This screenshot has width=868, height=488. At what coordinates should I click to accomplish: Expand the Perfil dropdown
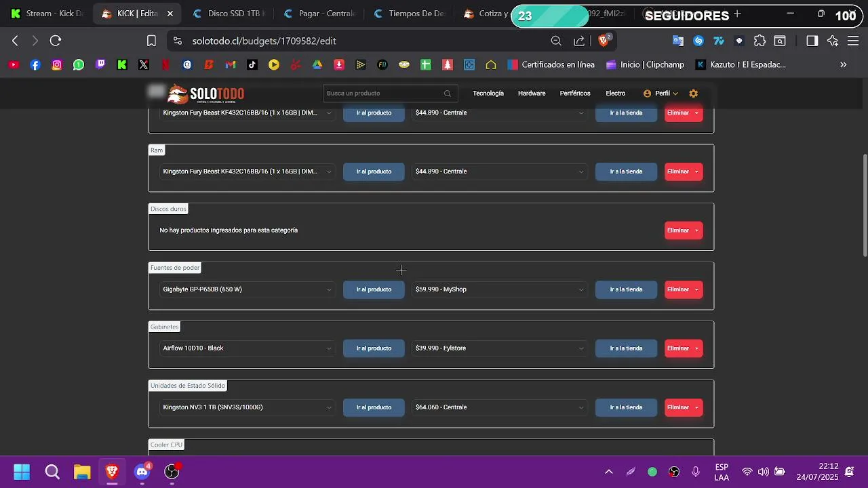(x=660, y=94)
